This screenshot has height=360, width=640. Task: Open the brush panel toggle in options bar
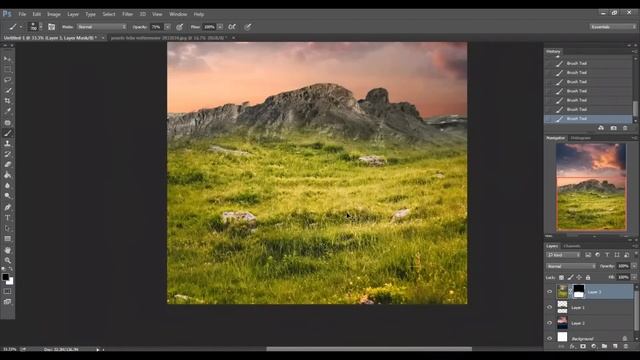pyautogui.click(x=51, y=27)
